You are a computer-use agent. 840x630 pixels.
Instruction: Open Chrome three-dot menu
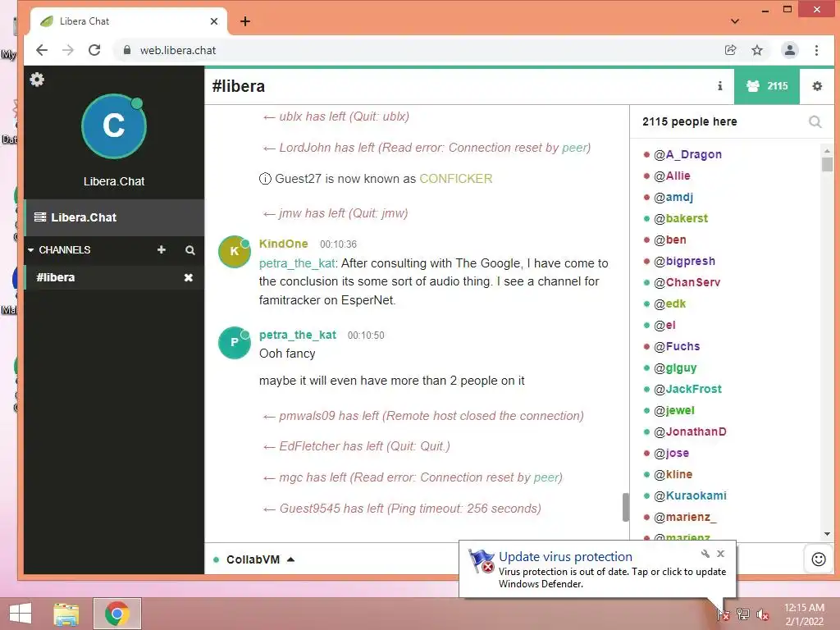[x=816, y=50]
